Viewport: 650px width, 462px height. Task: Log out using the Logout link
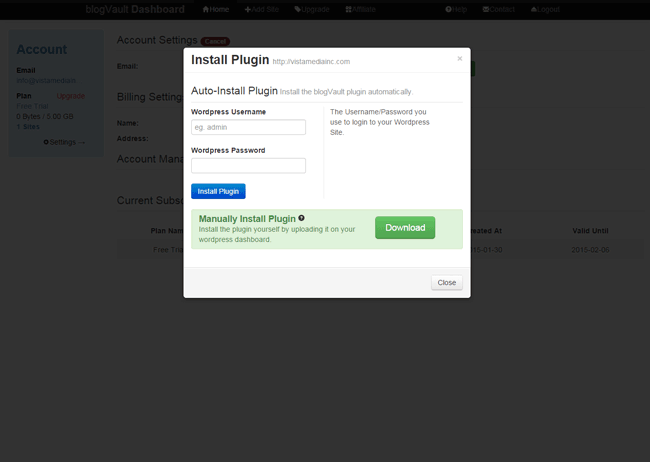[x=545, y=9]
